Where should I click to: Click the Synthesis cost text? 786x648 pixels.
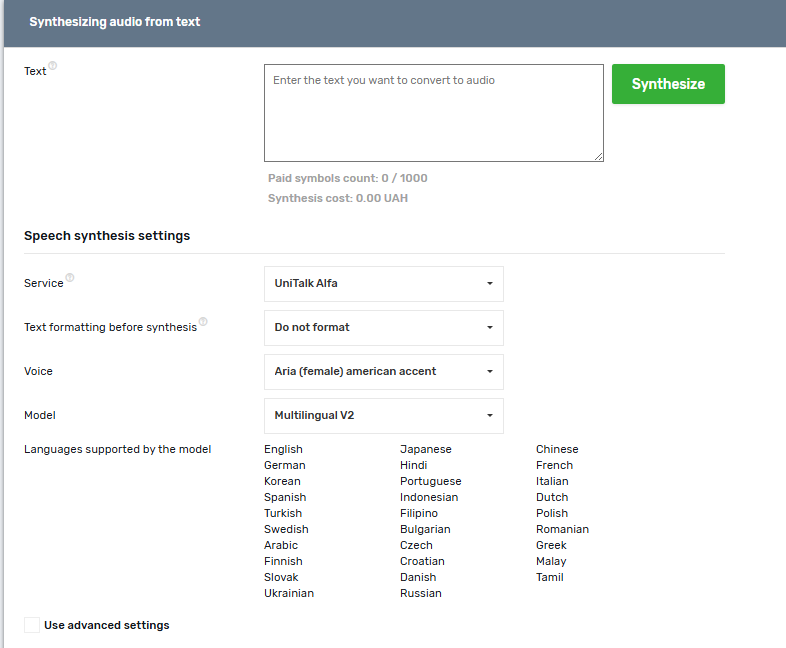(x=337, y=198)
